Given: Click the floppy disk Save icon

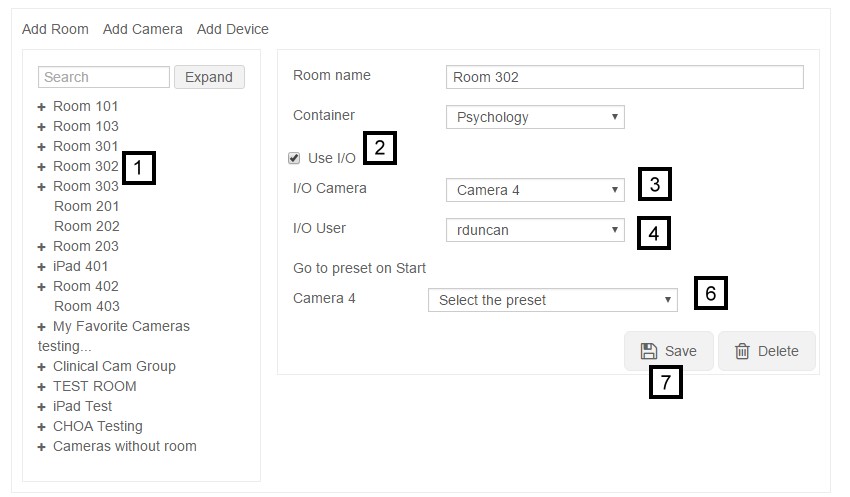Looking at the screenshot, I should point(649,351).
